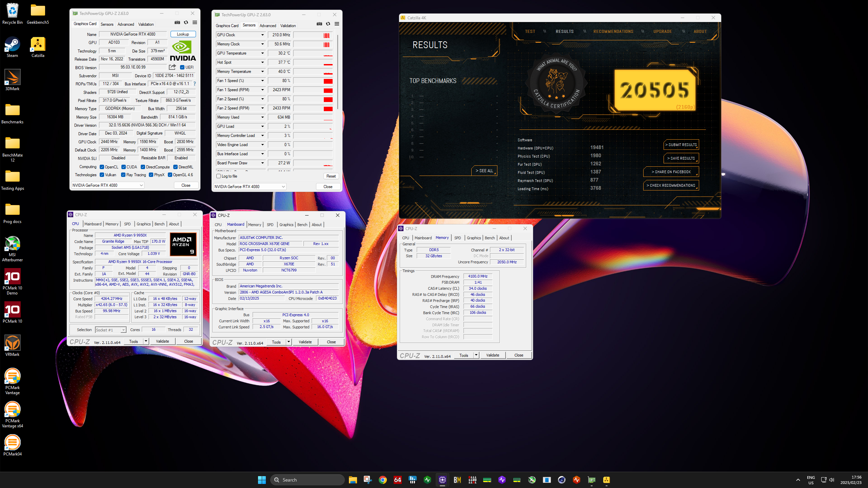Open the Hot Spot sensor dropdown
The height and width of the screenshot is (488, 868).
coord(262,62)
